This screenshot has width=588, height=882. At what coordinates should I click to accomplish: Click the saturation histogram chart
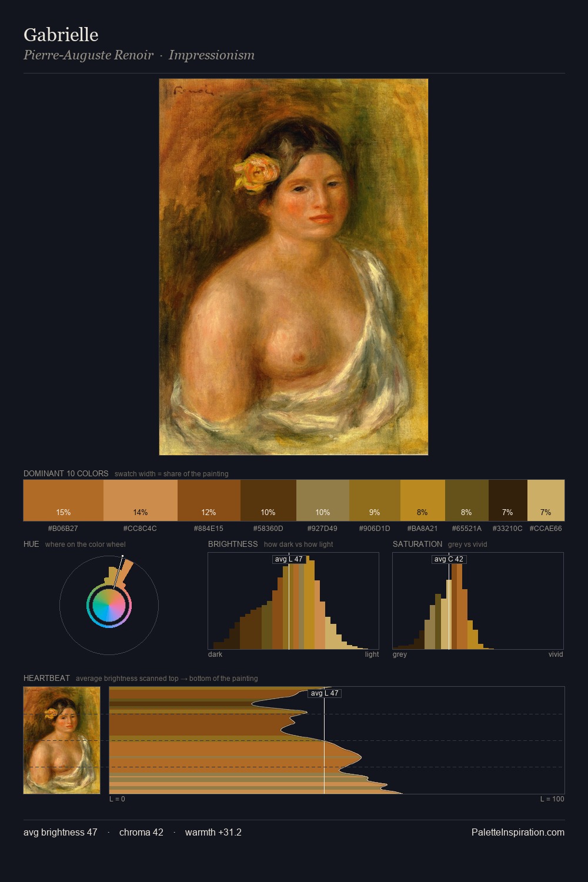tap(478, 601)
